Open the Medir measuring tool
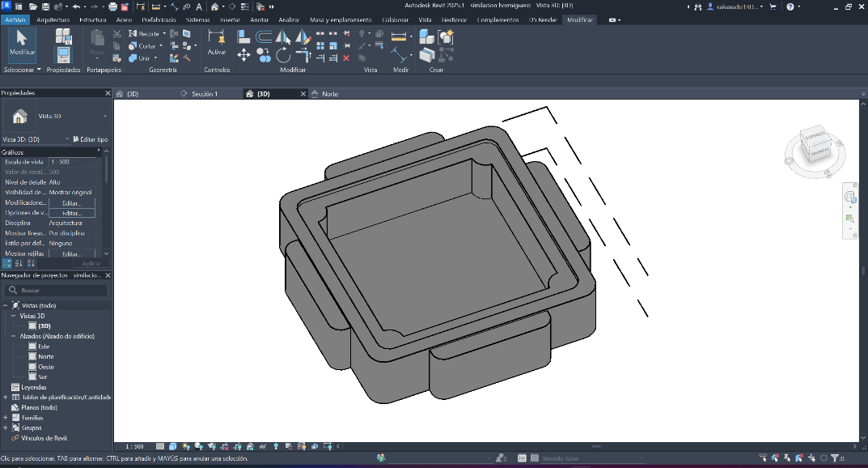868x468 pixels. click(x=398, y=38)
